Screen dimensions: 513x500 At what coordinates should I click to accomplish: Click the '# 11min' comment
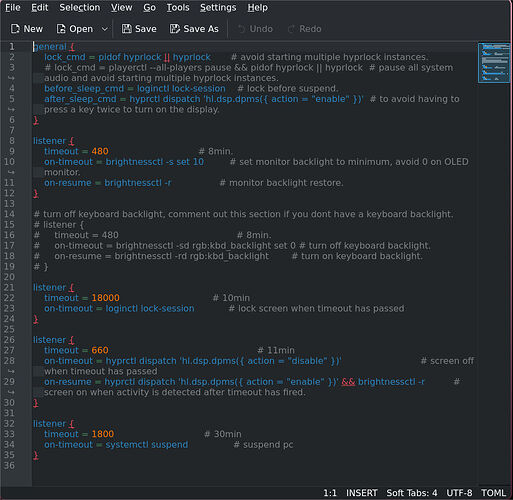coord(276,350)
